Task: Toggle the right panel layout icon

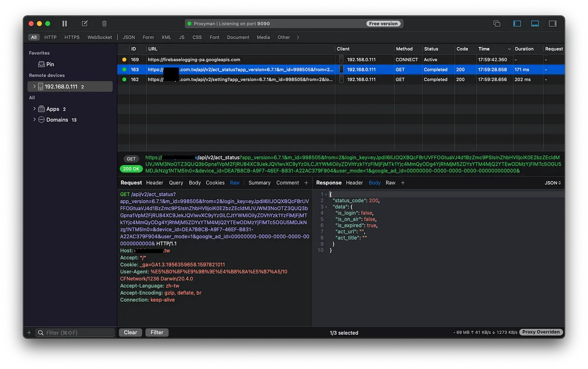Action: (553, 23)
